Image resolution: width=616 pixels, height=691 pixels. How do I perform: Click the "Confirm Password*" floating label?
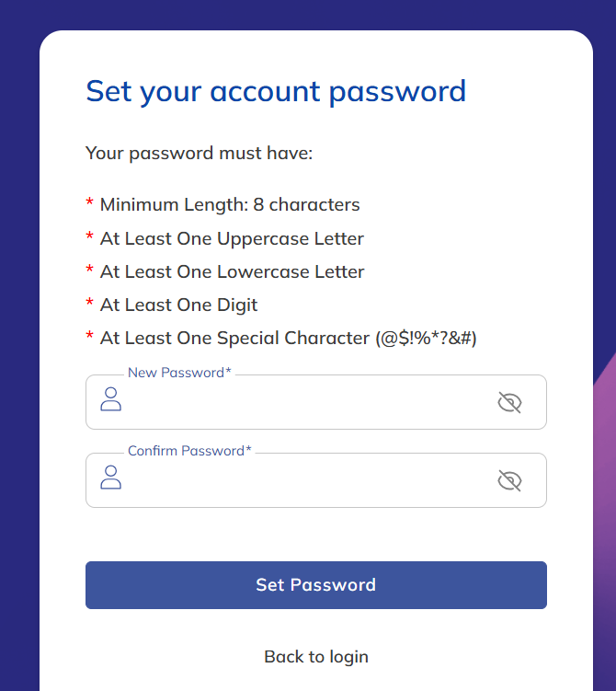189,451
